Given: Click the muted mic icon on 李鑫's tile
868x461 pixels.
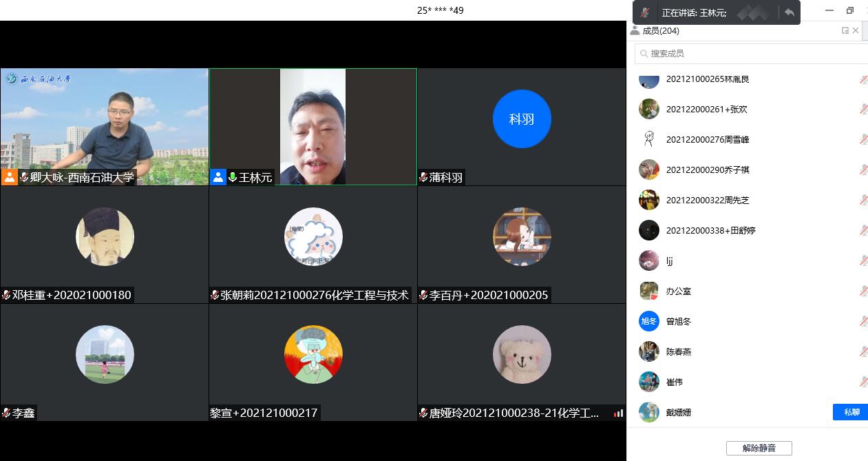Looking at the screenshot, I should click(6, 413).
